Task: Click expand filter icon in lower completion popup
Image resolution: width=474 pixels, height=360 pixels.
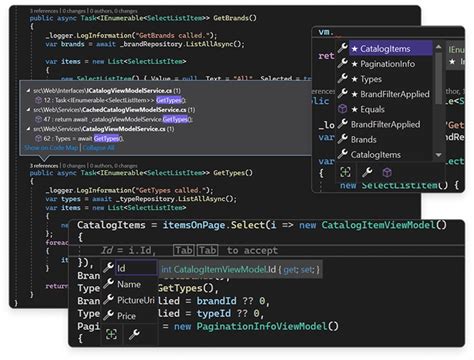Action: (x=111, y=334)
